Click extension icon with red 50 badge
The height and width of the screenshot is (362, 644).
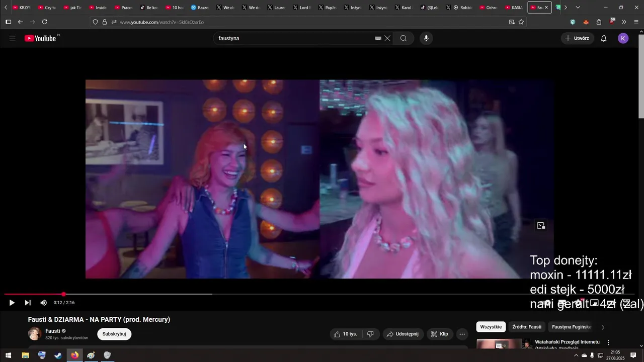click(611, 22)
